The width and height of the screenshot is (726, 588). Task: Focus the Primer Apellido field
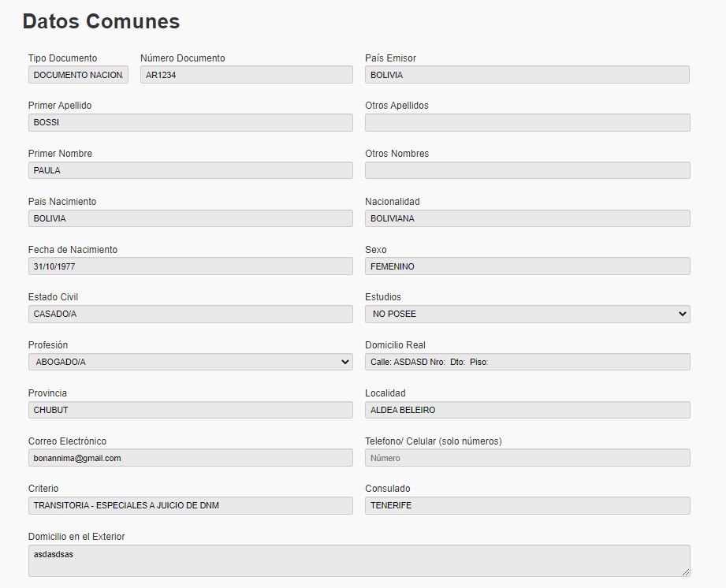click(190, 122)
